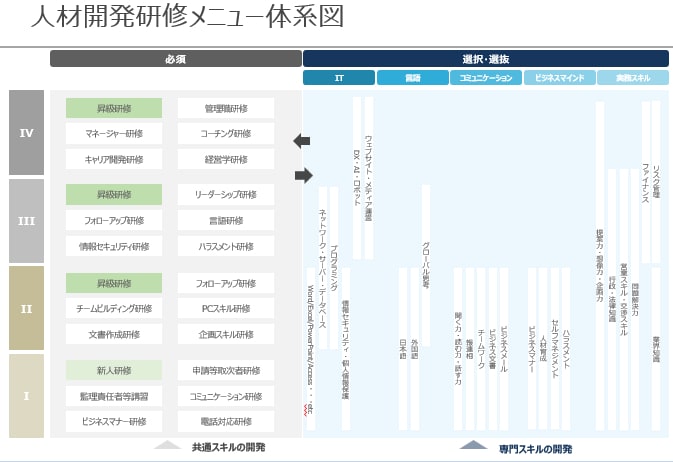
Task: Click the vertical ハラスメント bar
Action: tap(566, 349)
